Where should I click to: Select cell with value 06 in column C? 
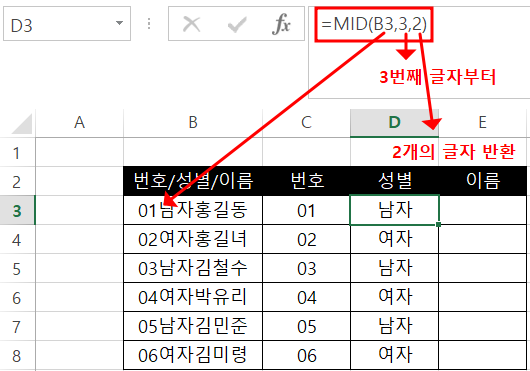click(306, 355)
